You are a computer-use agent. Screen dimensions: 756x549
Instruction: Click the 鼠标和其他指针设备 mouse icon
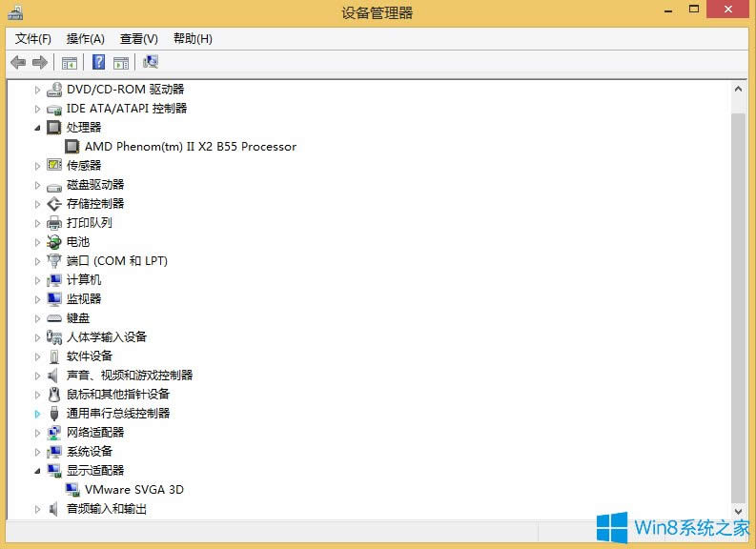54,395
